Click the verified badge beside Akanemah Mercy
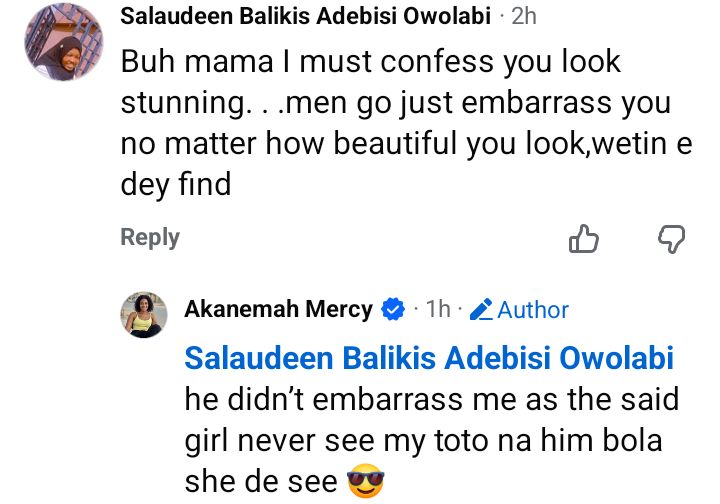720x504 pixels. (x=393, y=310)
